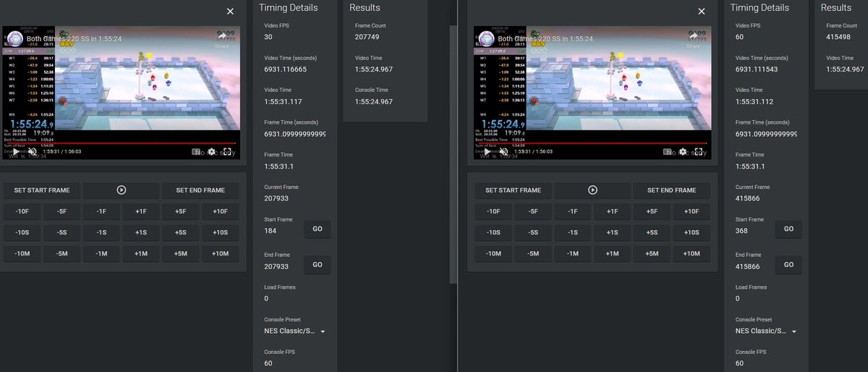Screen dimensions: 868x372
Task: Unmute the video in the 60 FPS window
Action: (x=504, y=152)
